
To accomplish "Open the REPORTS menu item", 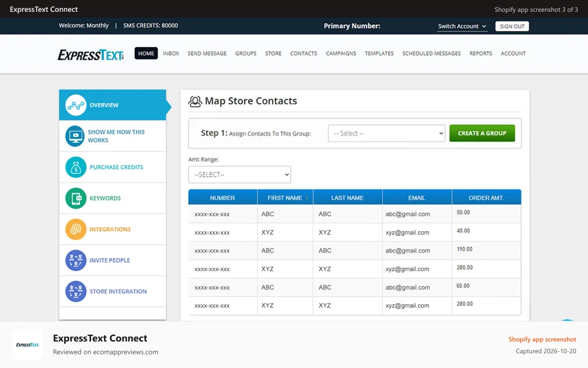I will tap(481, 53).
